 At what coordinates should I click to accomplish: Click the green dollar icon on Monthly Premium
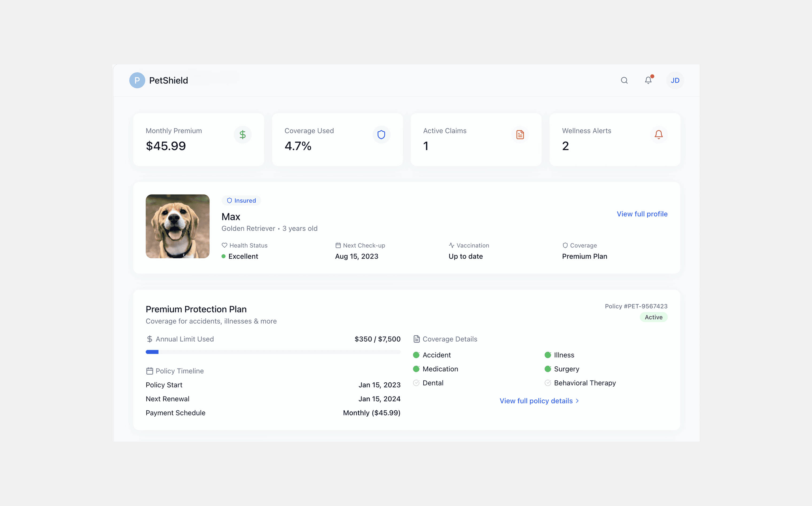click(x=243, y=135)
